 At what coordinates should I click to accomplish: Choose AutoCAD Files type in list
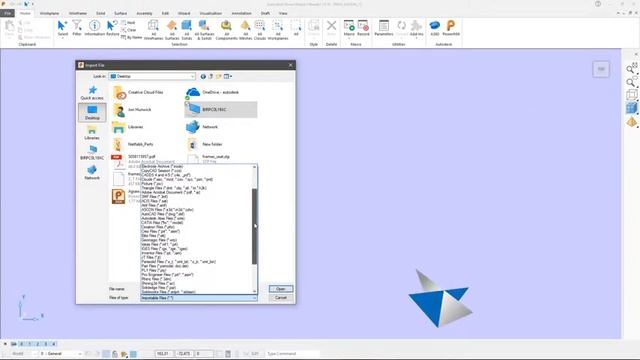(x=163, y=214)
